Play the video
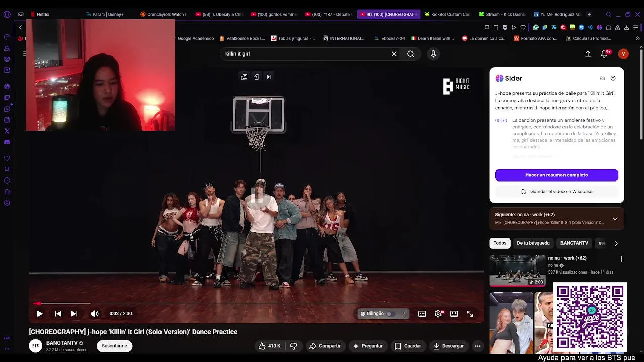Screen dimensions: 644x362 tap(40, 313)
